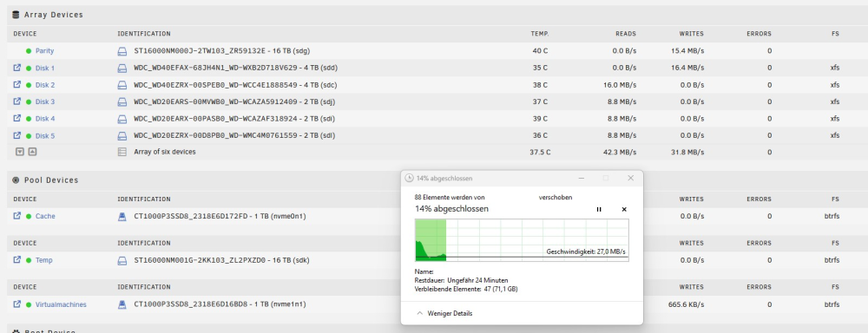
Task: Click Temp green status dot
Action: click(29, 260)
